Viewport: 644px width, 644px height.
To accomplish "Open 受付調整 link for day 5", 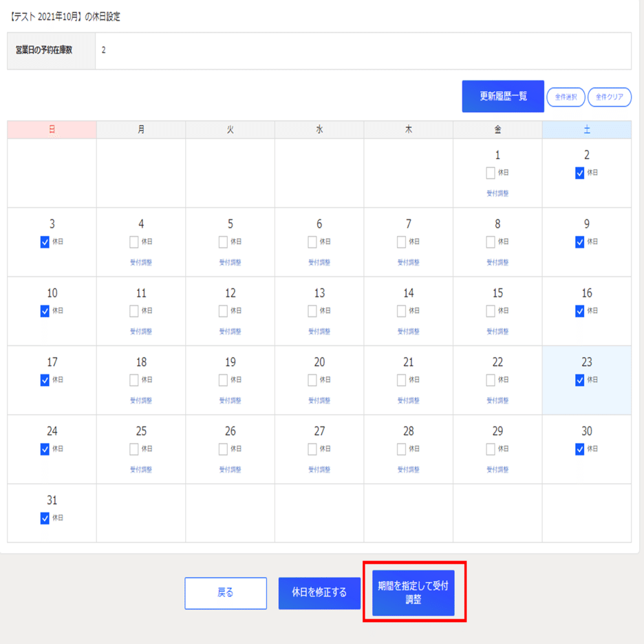I will coord(230,262).
